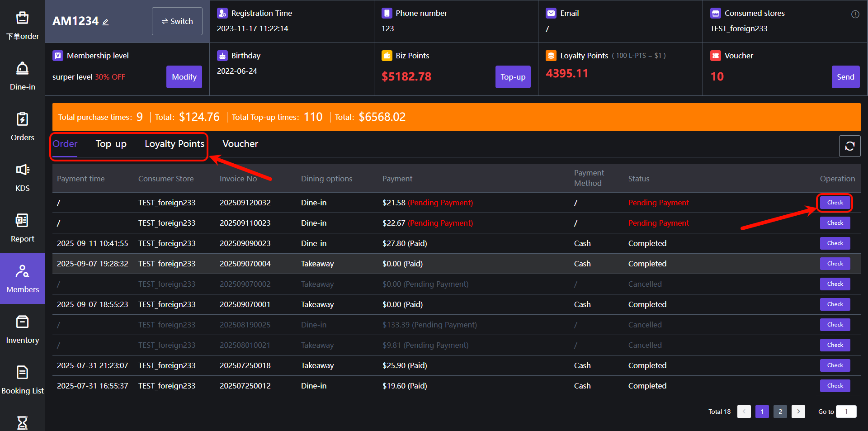Screen dimensions: 868x431
Task: Open Dine-in from the sidebar
Action: pyautogui.click(x=22, y=76)
